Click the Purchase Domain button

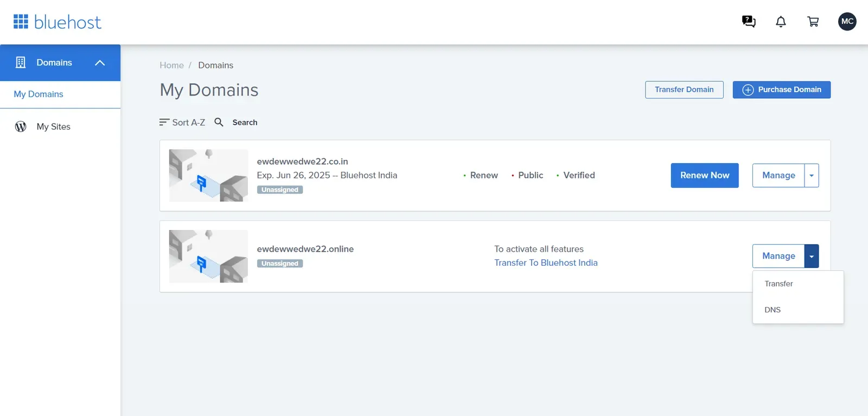click(x=782, y=90)
